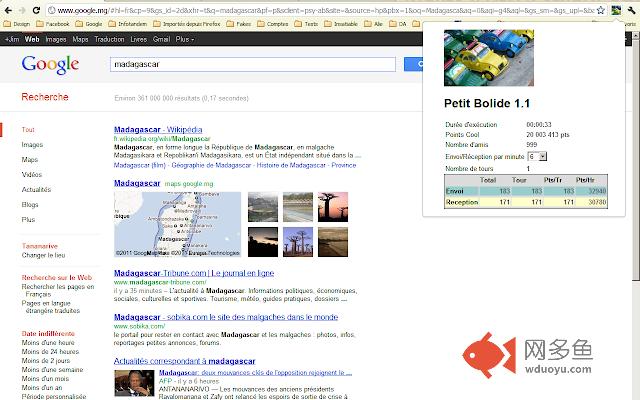Open the Ale bookmarks folder
The width and height of the screenshot is (640, 400).
373,24
